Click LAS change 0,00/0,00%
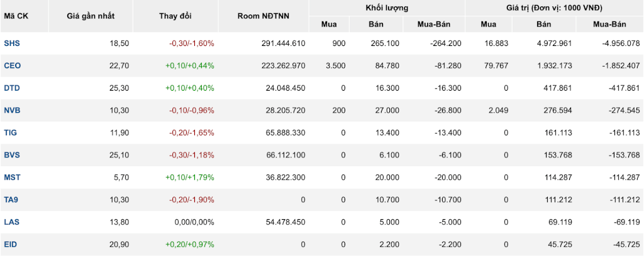644x257 pixels. point(195,222)
